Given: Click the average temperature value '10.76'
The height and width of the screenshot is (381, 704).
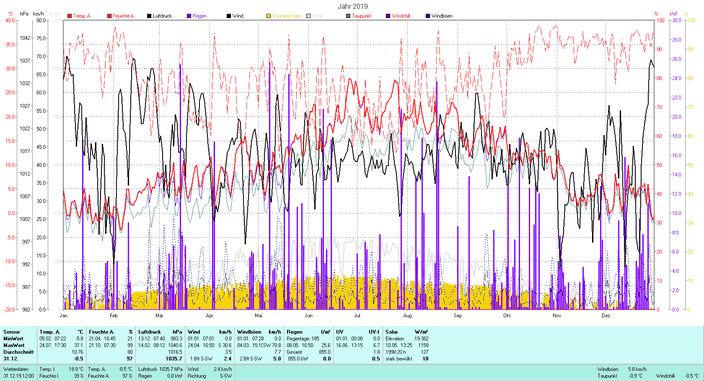Looking at the screenshot, I should [x=78, y=352].
